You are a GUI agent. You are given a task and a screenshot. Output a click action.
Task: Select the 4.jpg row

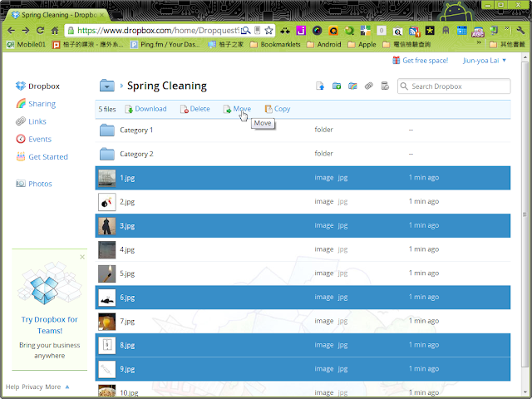(303, 249)
